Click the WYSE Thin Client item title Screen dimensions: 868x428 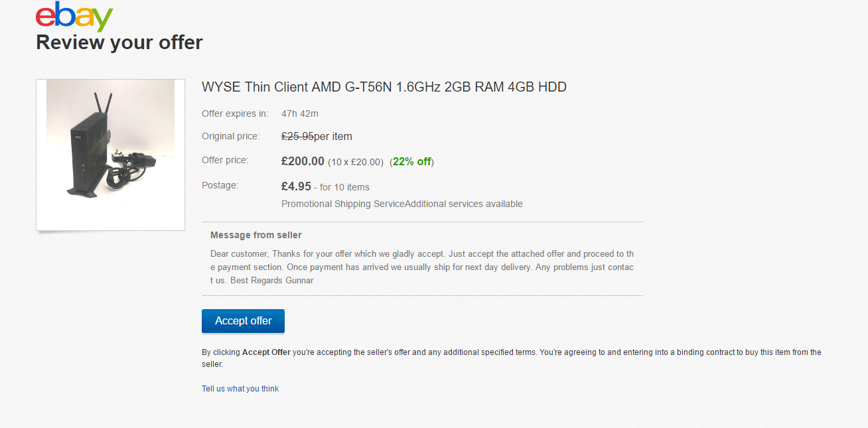pyautogui.click(x=384, y=87)
